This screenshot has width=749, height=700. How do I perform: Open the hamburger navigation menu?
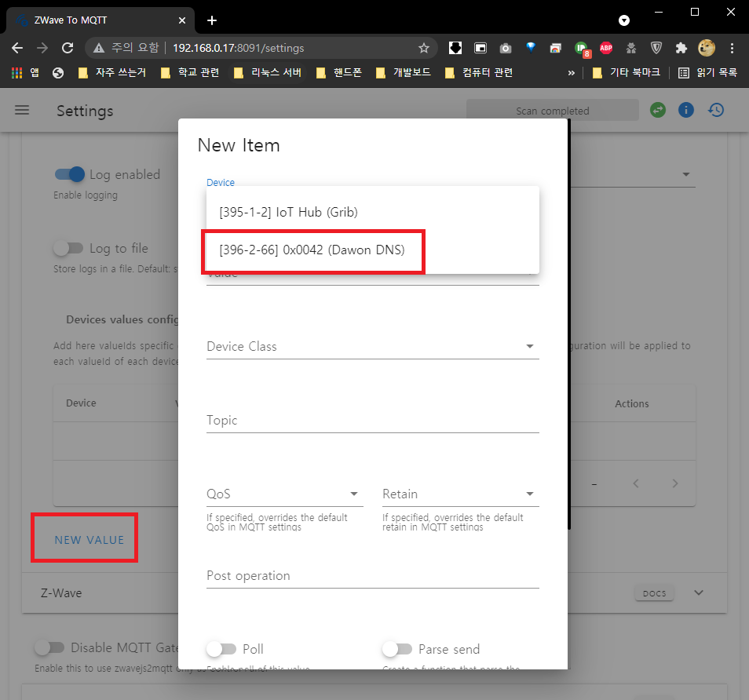click(22, 111)
